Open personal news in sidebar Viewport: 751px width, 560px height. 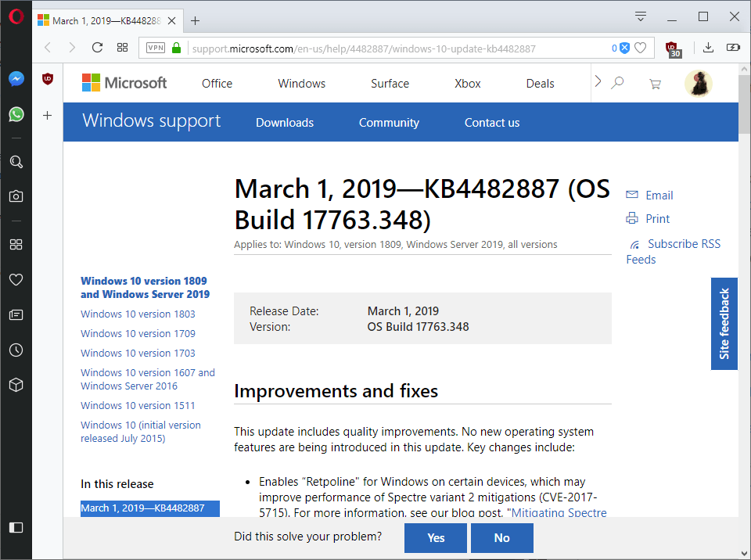click(16, 314)
